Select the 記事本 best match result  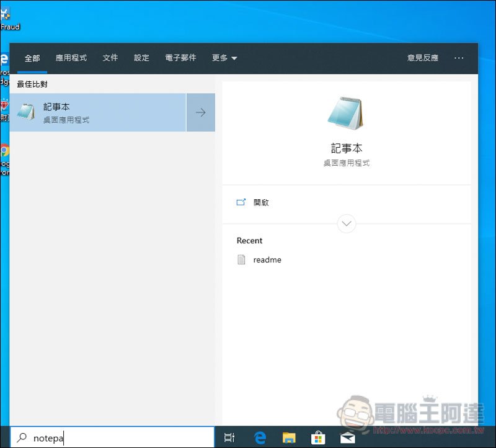click(98, 112)
